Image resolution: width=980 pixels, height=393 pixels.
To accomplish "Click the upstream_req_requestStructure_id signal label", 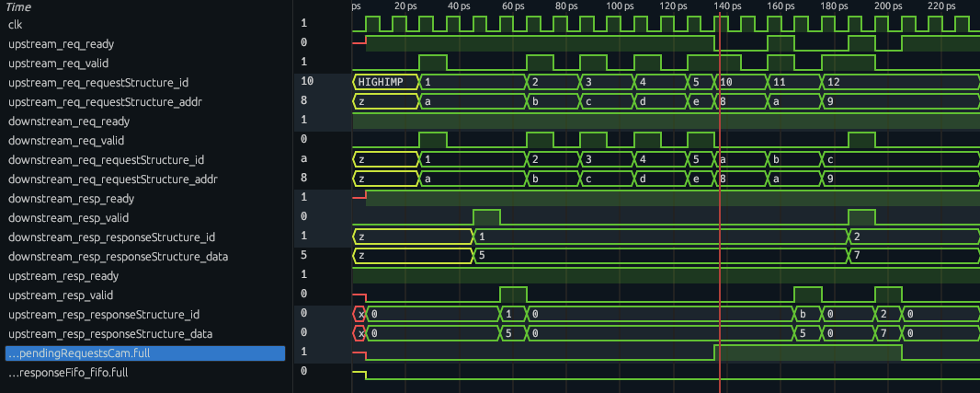I will 97,82.
